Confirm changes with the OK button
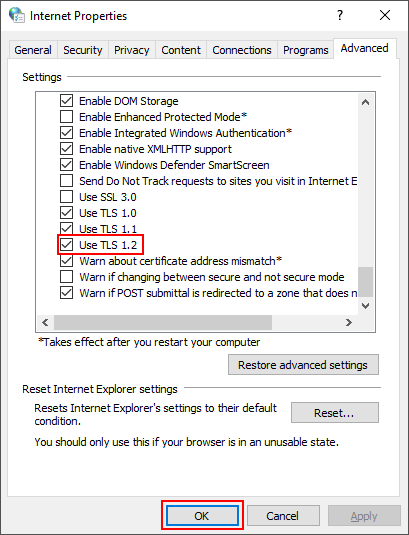 (x=202, y=516)
